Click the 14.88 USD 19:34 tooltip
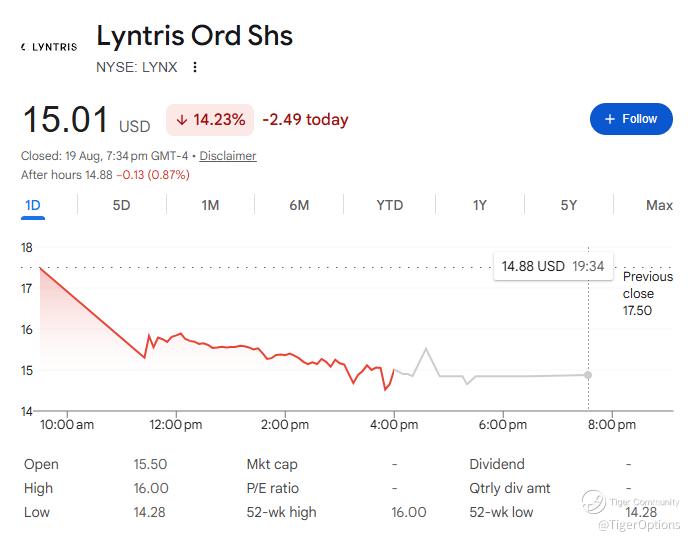 (x=553, y=266)
